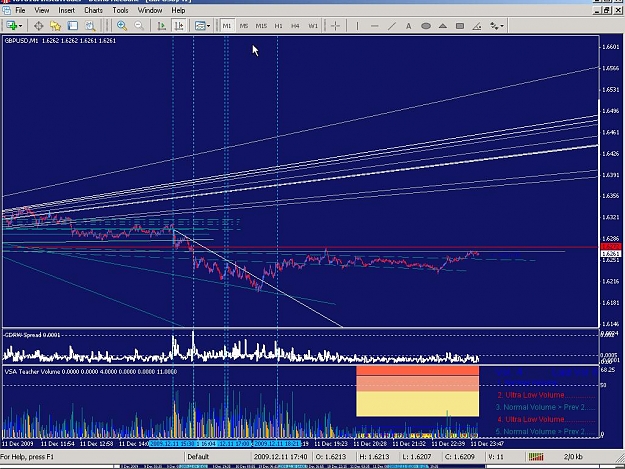The height and width of the screenshot is (469, 625).
Task: Switch to H4 timeframe
Action: (x=295, y=26)
